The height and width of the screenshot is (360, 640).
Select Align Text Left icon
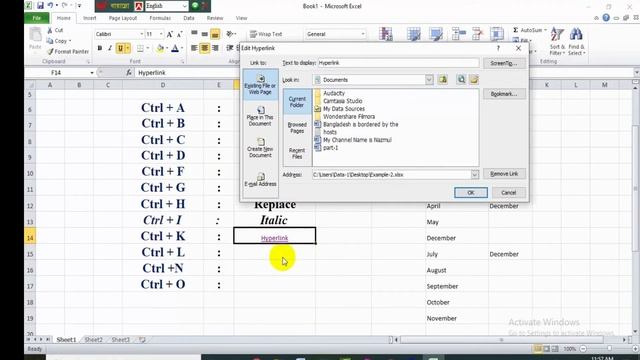coord(194,48)
